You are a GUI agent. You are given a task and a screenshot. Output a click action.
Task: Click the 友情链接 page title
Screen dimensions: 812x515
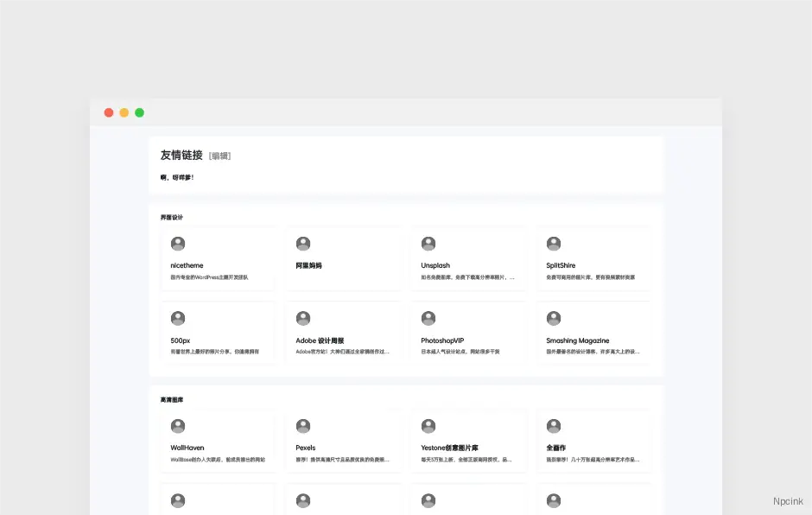point(181,155)
